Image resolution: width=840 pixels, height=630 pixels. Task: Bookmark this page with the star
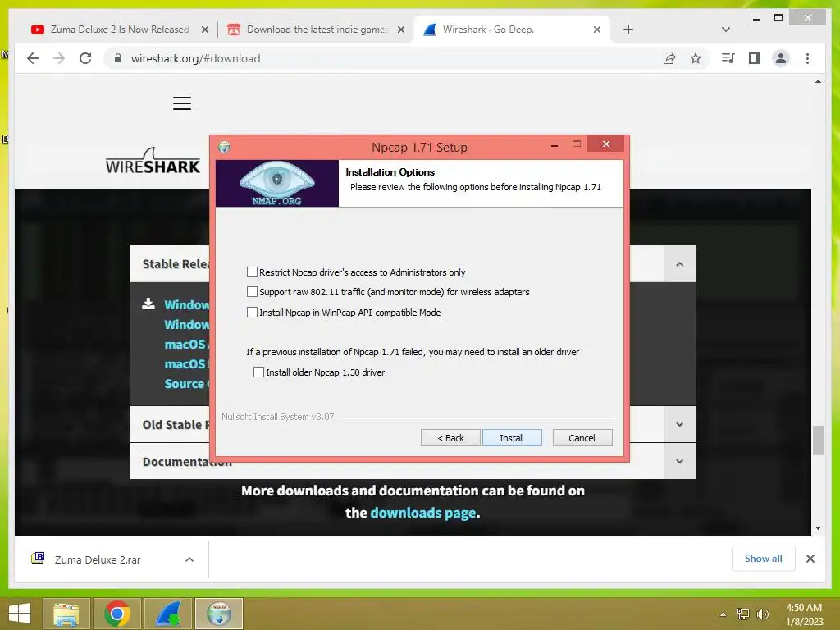696,58
